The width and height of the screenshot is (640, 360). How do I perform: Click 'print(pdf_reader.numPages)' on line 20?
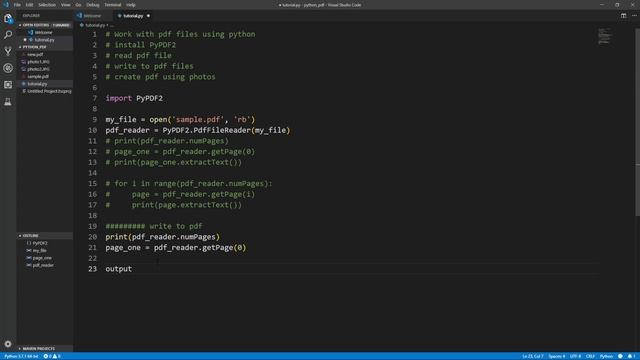click(162, 237)
